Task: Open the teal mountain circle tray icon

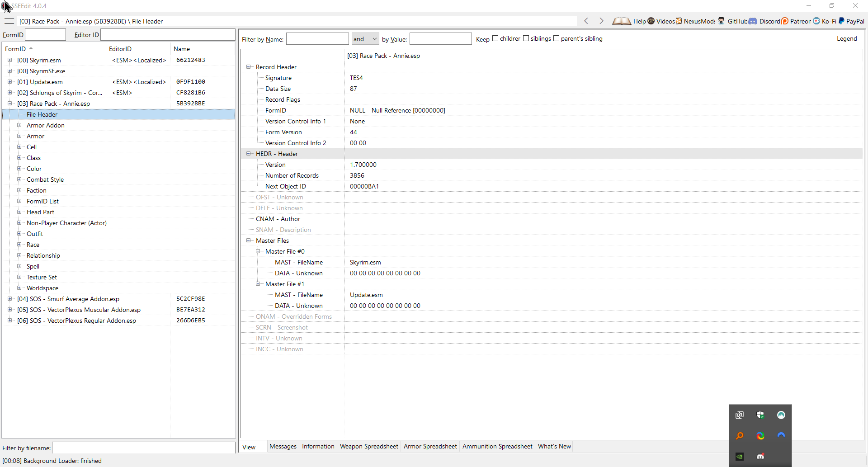Action: [781, 415]
